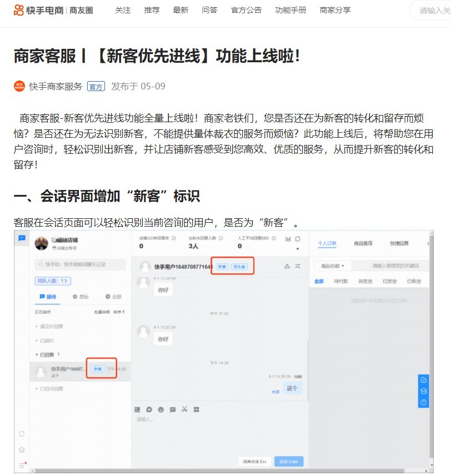
Task: Open the 关注 tab in navigation
Action: click(x=123, y=11)
